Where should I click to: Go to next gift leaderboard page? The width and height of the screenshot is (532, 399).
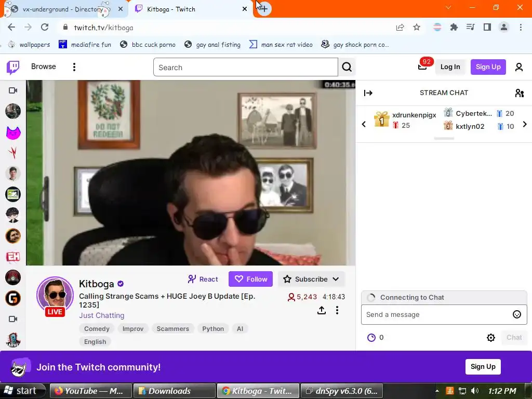(x=525, y=124)
